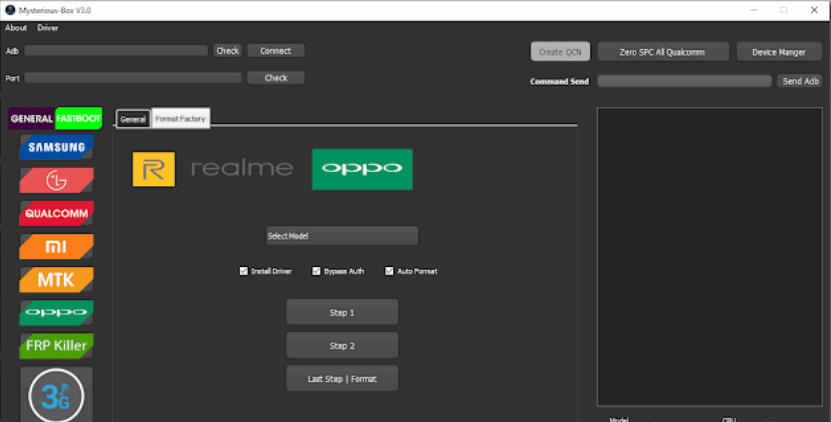This screenshot has height=422, width=831.
Task: Open the Qualcomm module
Action: click(x=56, y=214)
